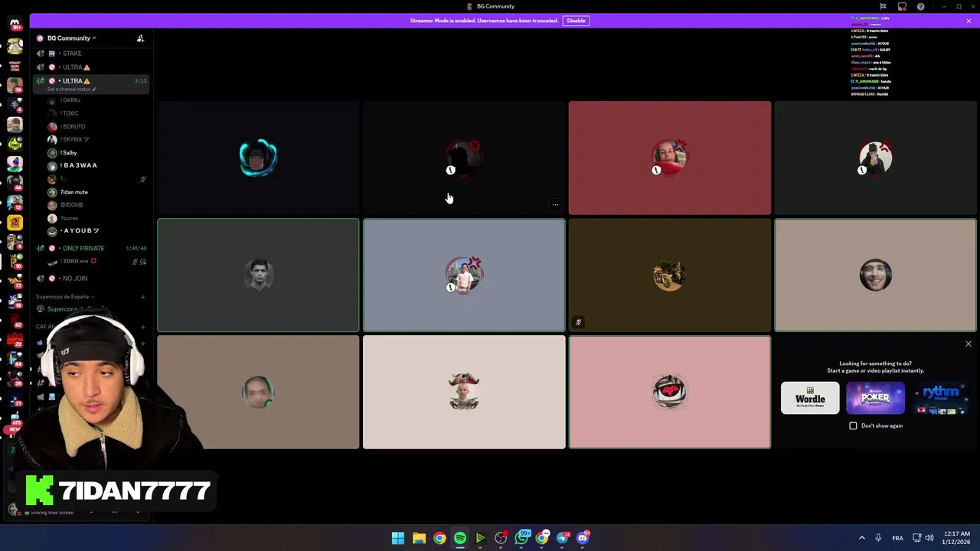The width and height of the screenshot is (980, 551).
Task: Open the inbox icon in title bar
Action: coord(902,6)
